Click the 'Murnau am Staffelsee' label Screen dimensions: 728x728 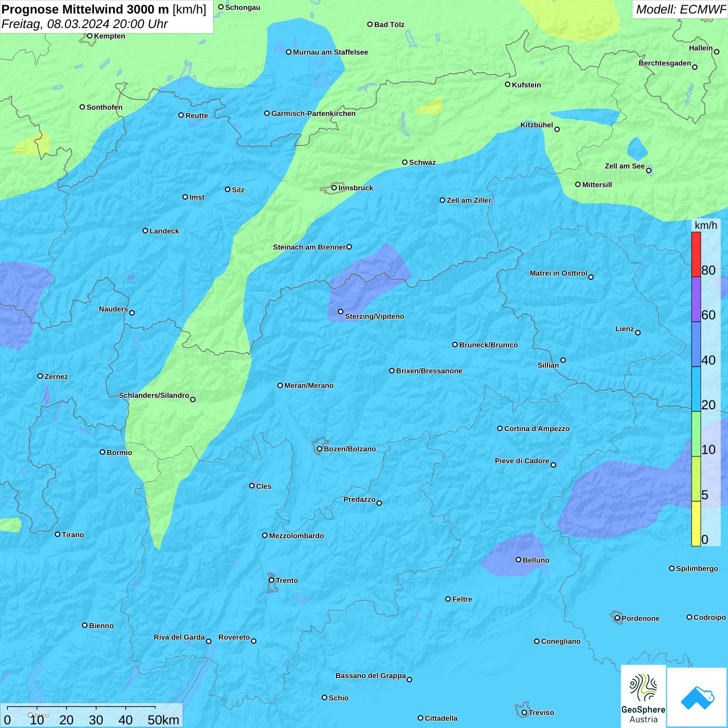coord(330,52)
